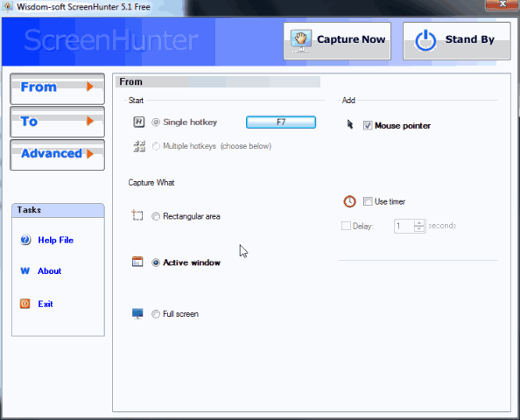
Task: Close the ScreenHunter window
Action: pyautogui.click(x=502, y=4)
